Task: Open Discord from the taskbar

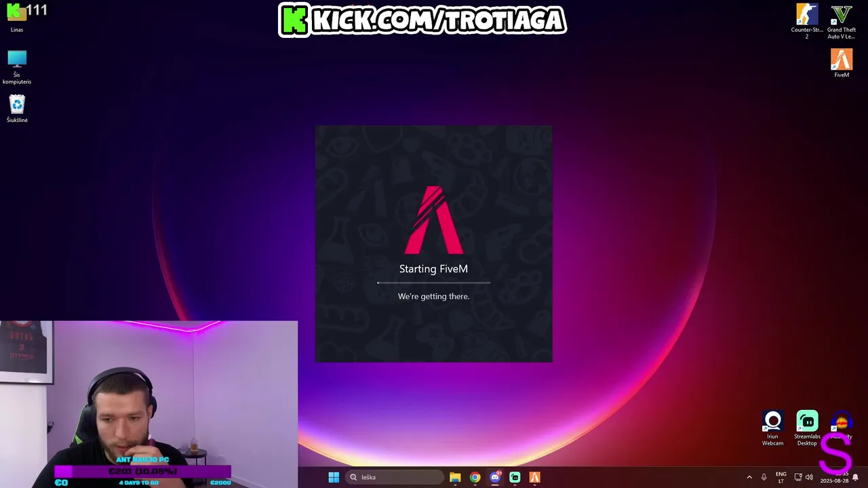Action: (x=495, y=477)
